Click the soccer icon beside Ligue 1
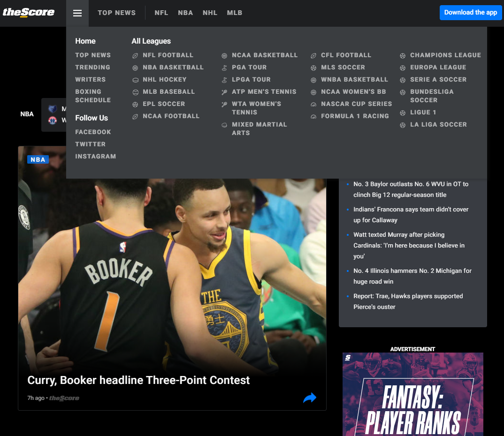 [403, 113]
